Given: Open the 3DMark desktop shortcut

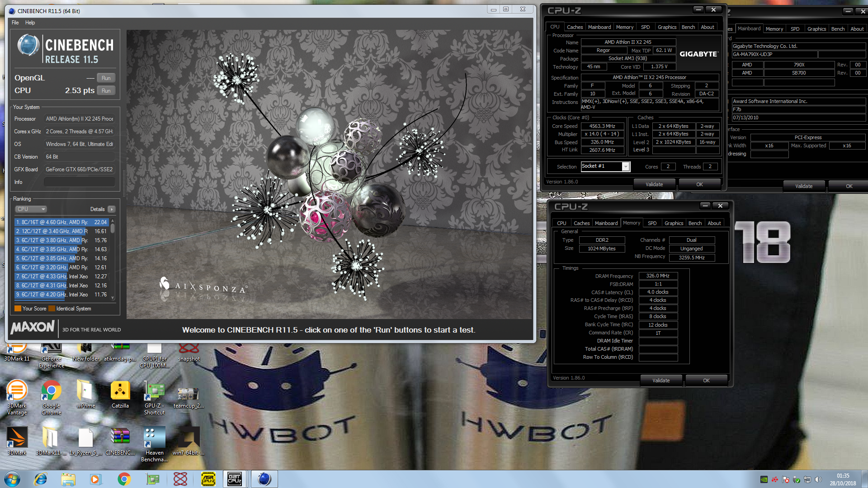Looking at the screenshot, I should pos(17,441).
